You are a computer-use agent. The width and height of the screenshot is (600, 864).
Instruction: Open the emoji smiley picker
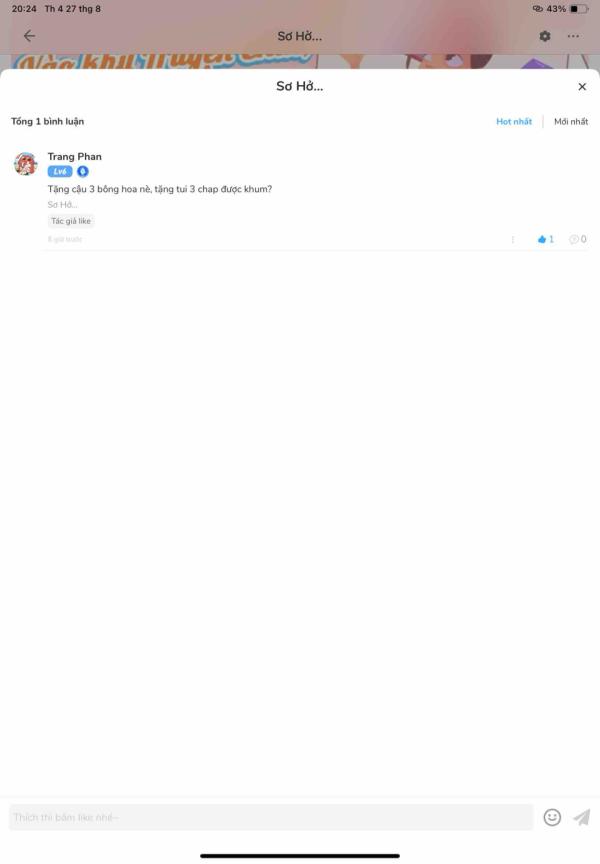(552, 817)
